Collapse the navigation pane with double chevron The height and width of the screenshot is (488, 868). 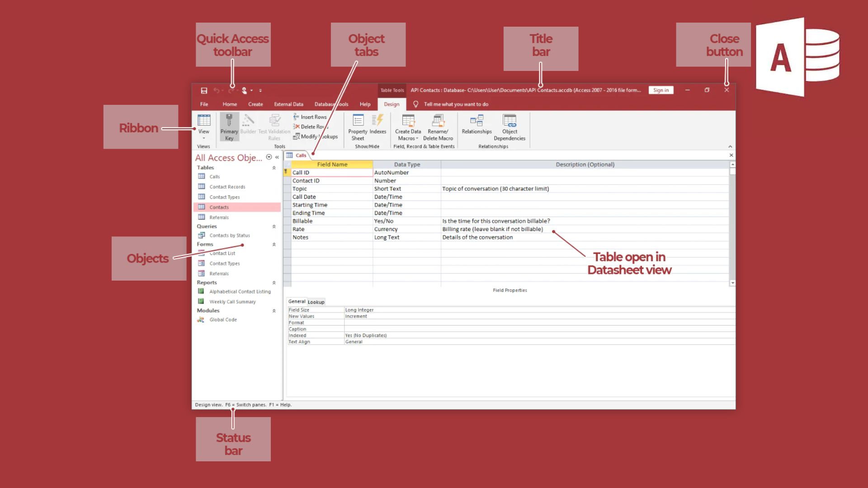pos(277,157)
